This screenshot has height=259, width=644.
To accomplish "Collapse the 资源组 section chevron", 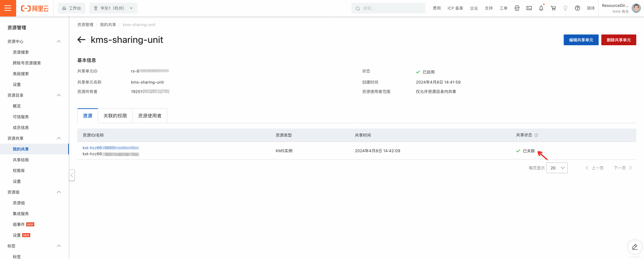I will point(59,192).
